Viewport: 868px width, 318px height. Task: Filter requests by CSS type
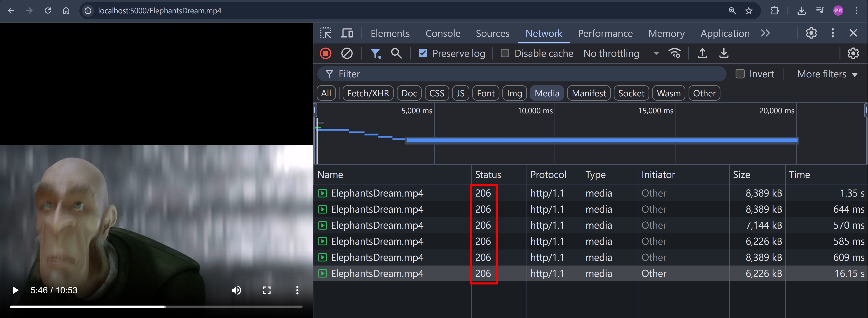click(x=437, y=93)
